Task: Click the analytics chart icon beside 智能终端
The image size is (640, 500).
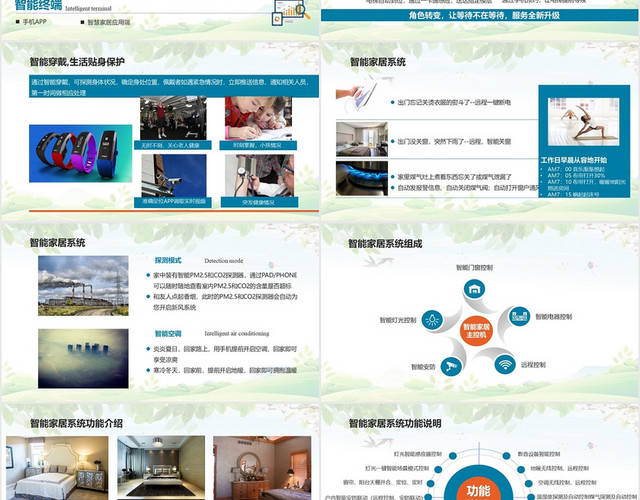Action: coord(291,13)
